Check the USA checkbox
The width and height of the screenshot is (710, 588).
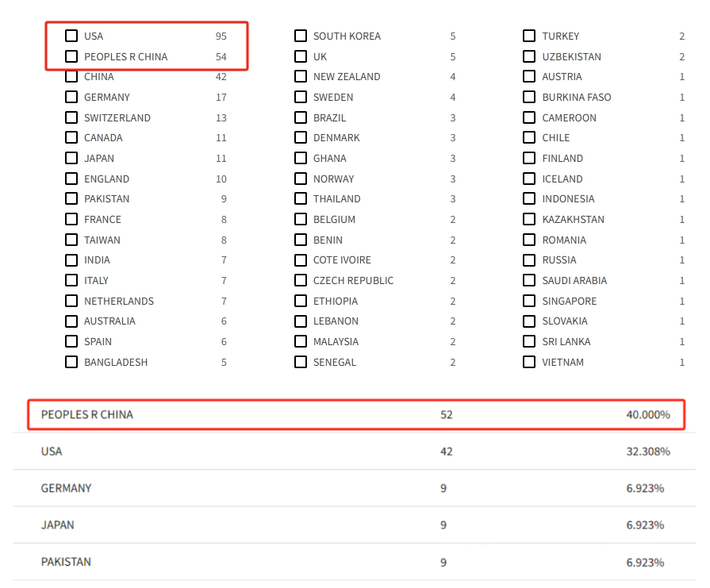coord(71,36)
